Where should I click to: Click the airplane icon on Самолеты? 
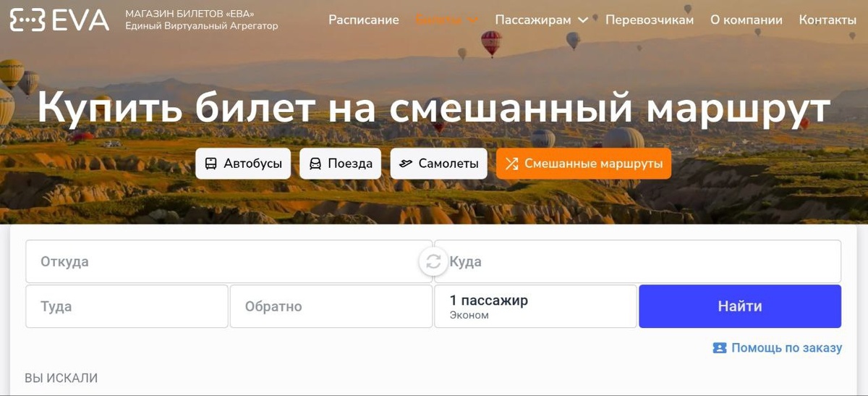(406, 164)
